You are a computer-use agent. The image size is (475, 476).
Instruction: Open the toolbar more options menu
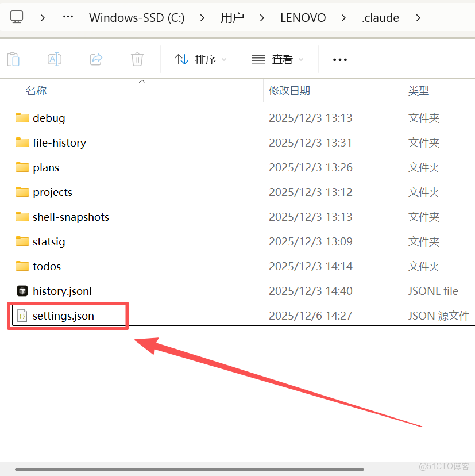point(339,59)
